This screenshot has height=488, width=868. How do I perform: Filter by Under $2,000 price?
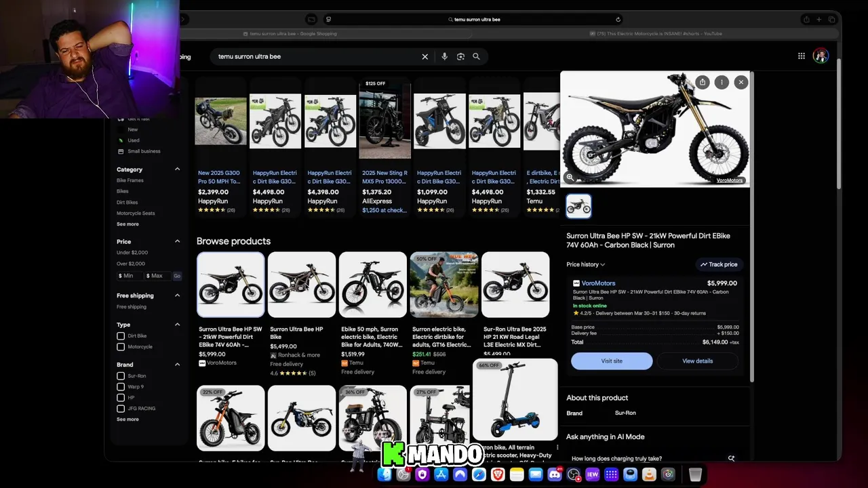click(132, 253)
